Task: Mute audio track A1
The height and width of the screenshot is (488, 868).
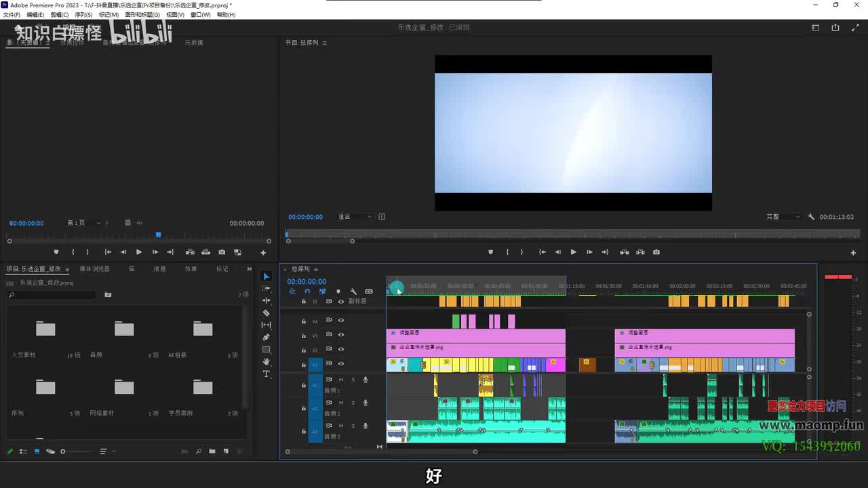Action: 341,380
